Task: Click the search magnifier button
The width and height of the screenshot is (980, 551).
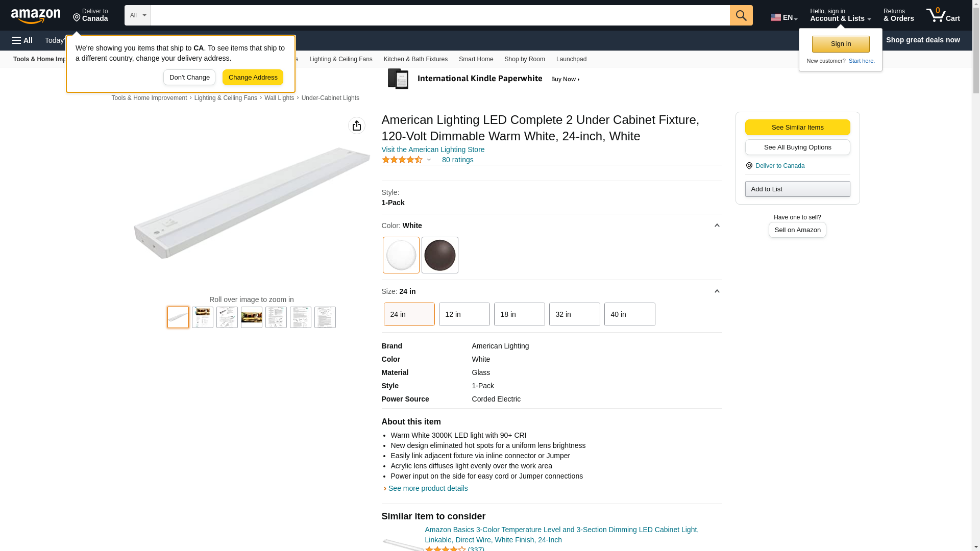Action: (741, 15)
